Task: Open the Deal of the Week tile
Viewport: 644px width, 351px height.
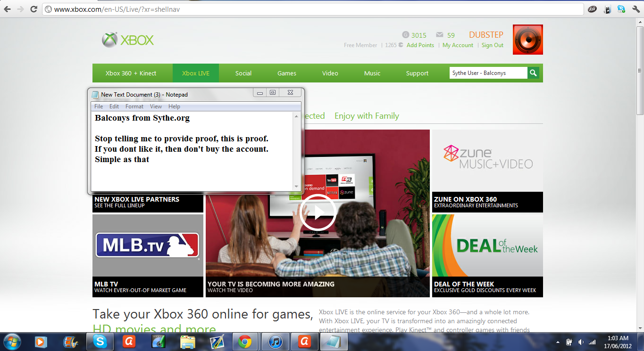Action: pos(487,256)
